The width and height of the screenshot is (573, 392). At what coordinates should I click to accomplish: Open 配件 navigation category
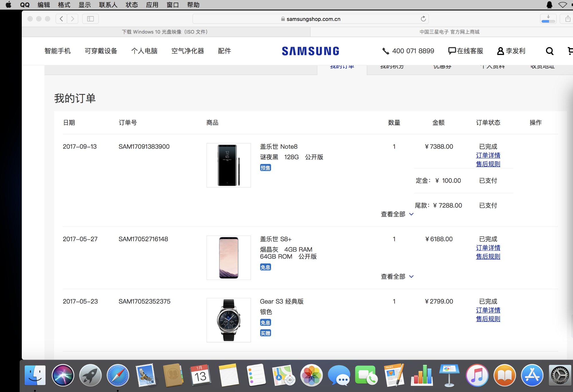tap(225, 51)
